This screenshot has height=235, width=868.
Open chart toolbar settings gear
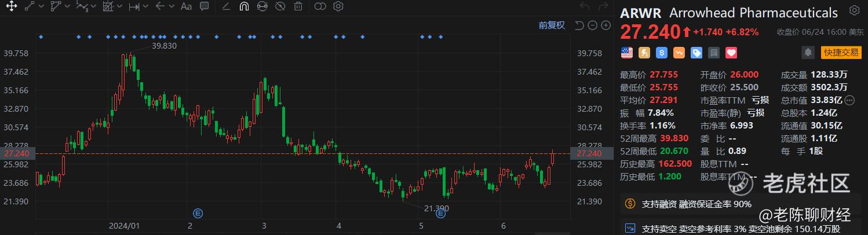coord(338,7)
